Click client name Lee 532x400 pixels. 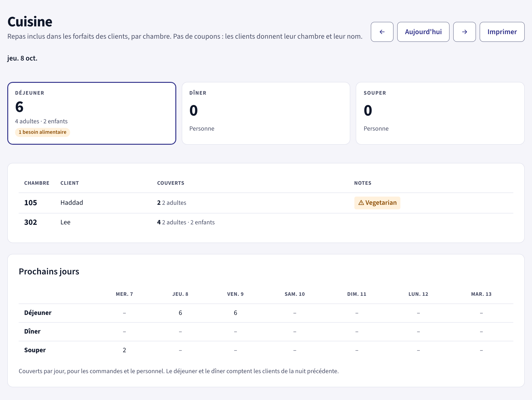65,222
